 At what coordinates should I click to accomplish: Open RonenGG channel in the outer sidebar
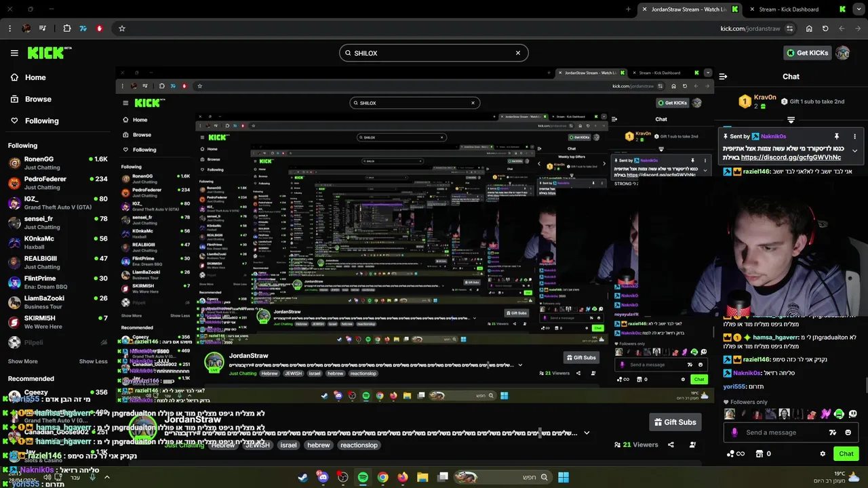pos(58,163)
